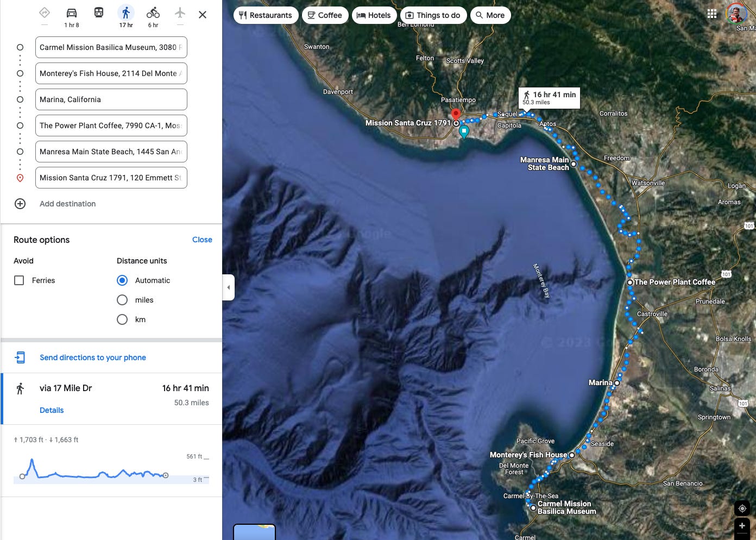Image resolution: width=756 pixels, height=540 pixels.
Task: Select Automatic distance units
Action: tap(122, 280)
